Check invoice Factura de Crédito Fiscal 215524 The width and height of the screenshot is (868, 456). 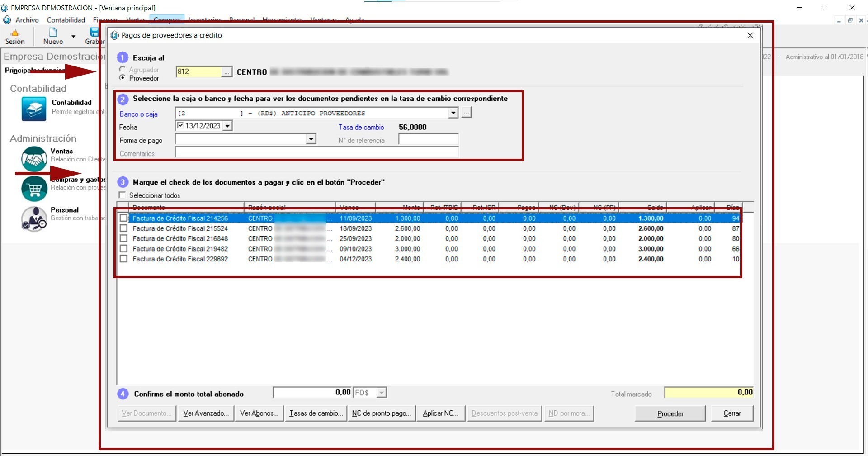123,228
